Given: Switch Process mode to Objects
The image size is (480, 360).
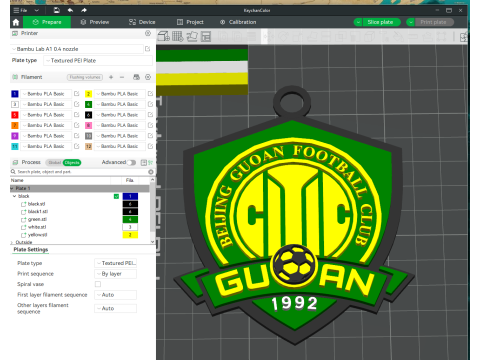Looking at the screenshot, I should point(72,163).
